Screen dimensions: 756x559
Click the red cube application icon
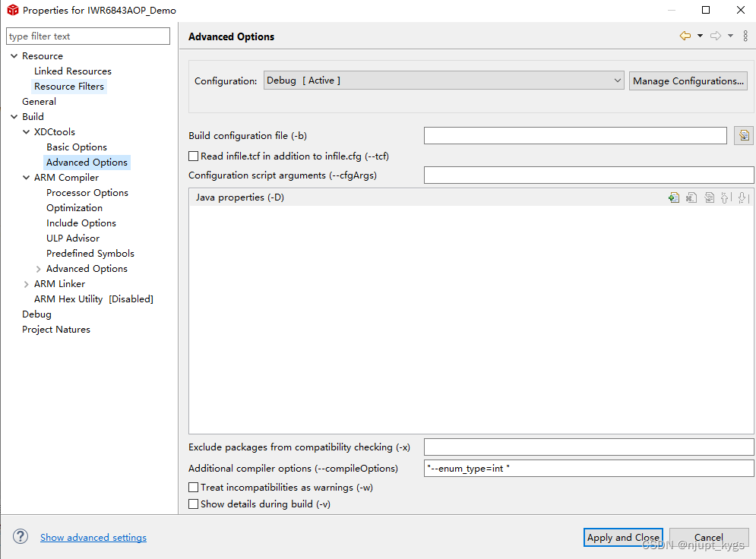pyautogui.click(x=12, y=10)
